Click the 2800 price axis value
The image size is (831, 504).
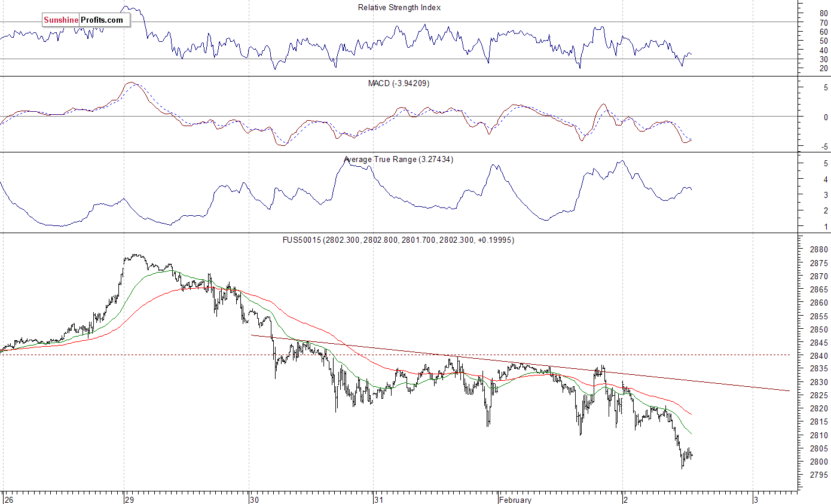[819, 462]
